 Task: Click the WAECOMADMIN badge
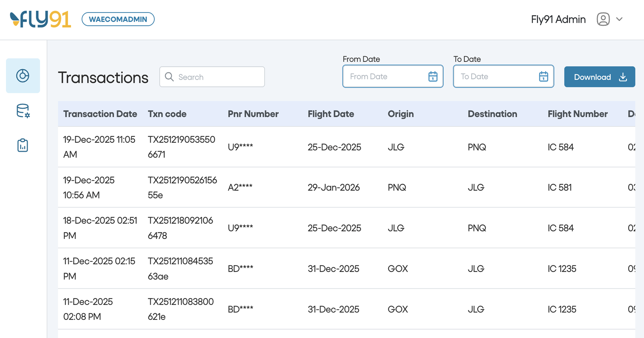point(118,19)
